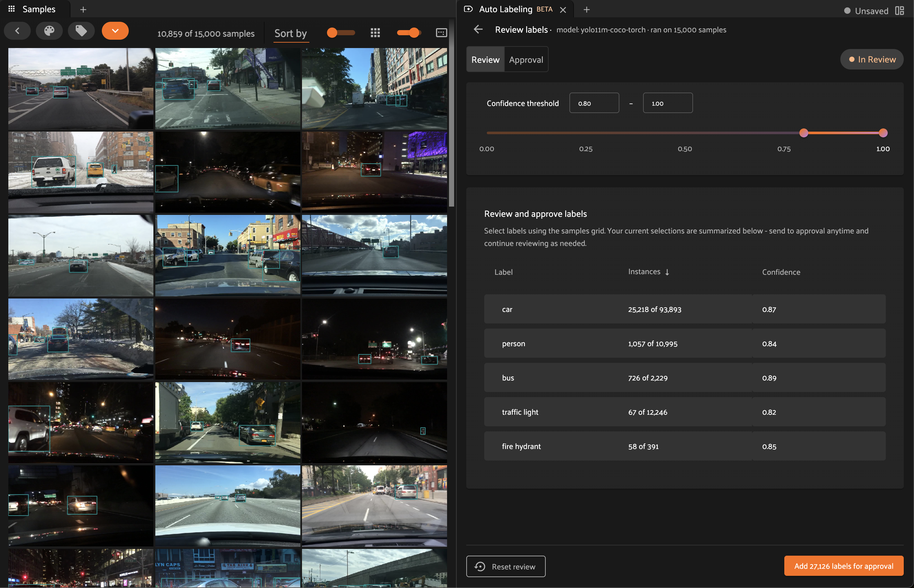This screenshot has height=588, width=914.
Task: Click the Reset review button
Action: tap(505, 566)
